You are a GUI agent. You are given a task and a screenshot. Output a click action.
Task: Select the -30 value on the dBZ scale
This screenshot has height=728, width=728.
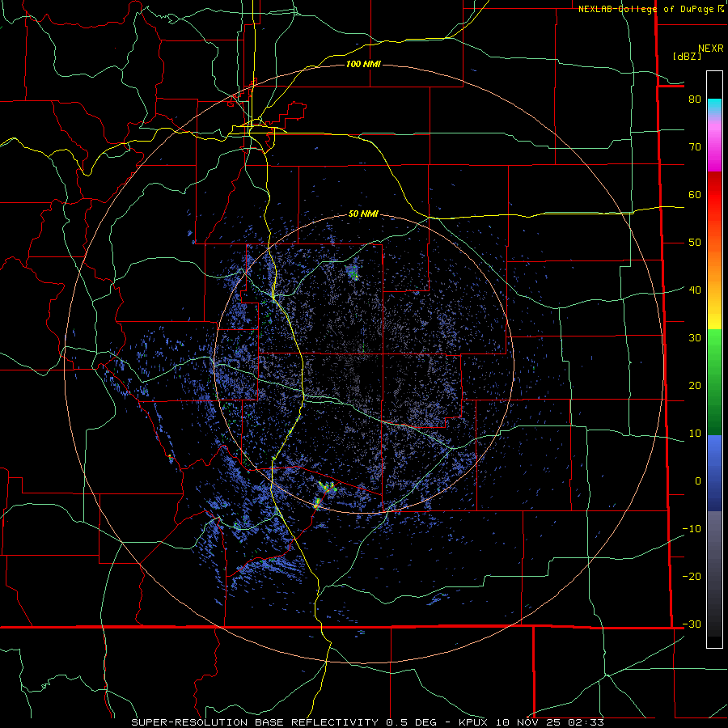click(692, 624)
